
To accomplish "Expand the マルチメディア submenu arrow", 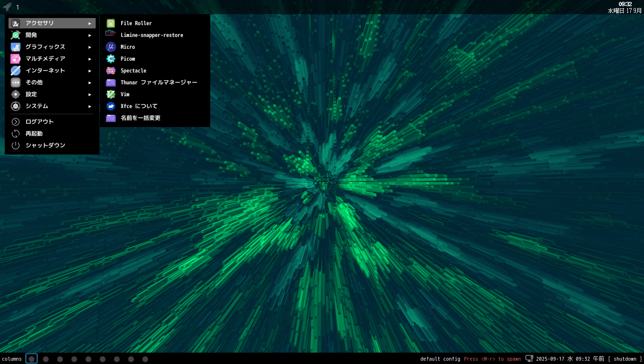I will click(x=90, y=59).
